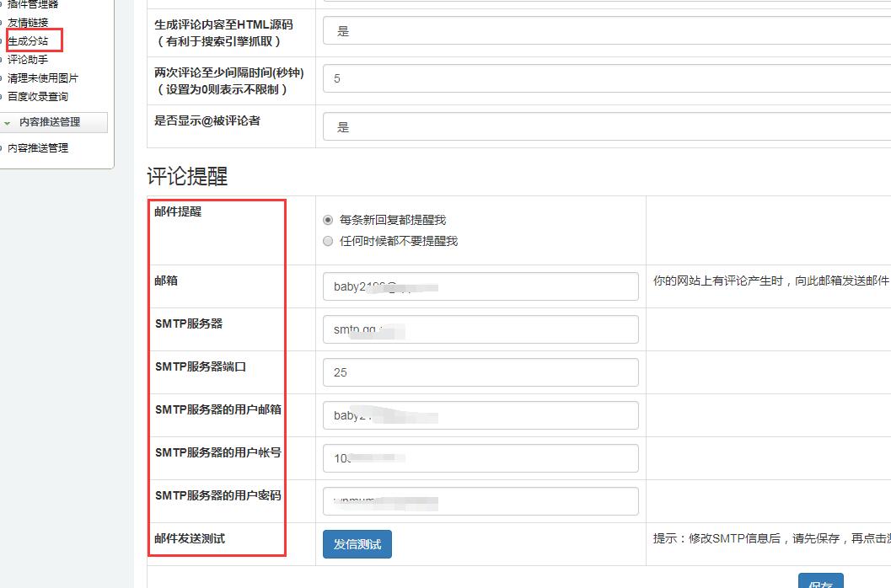Open 友情链接 in the sidebar
This screenshot has height=588, width=891.
click(28, 23)
